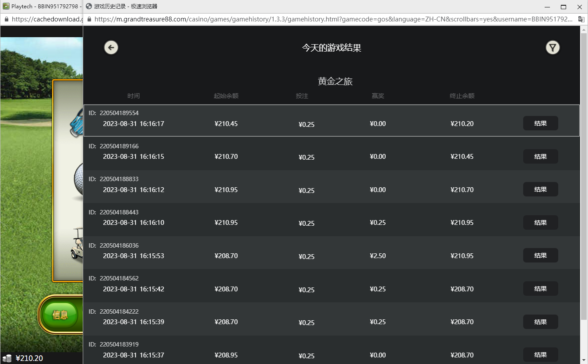Open 结果 for the 16:16:15 round
Screen dimensions: 588x364
[540, 157]
